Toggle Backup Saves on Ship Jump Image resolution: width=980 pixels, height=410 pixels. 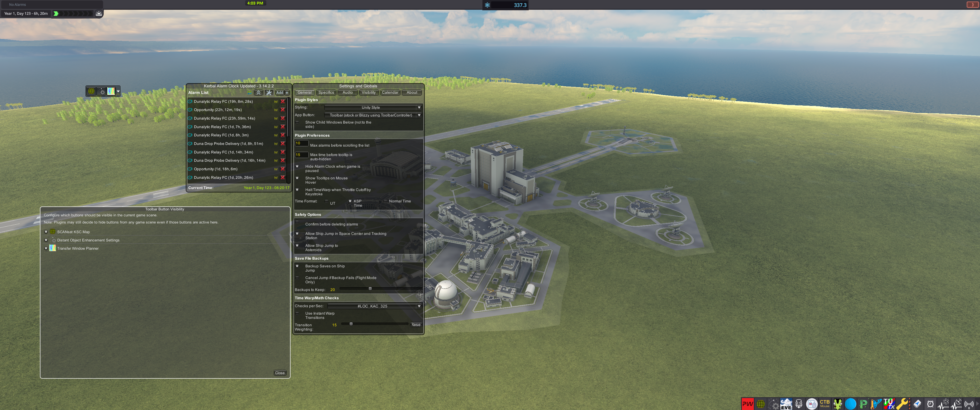[297, 266]
